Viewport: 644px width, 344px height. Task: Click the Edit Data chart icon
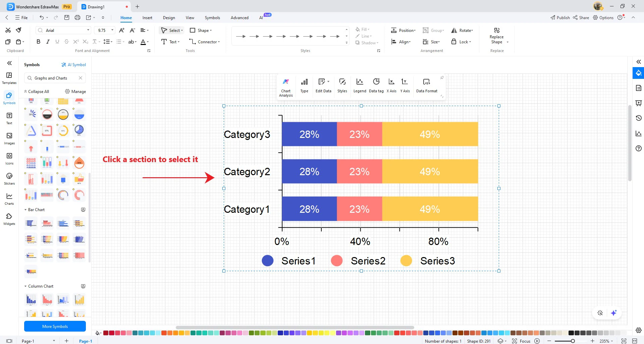323,86
